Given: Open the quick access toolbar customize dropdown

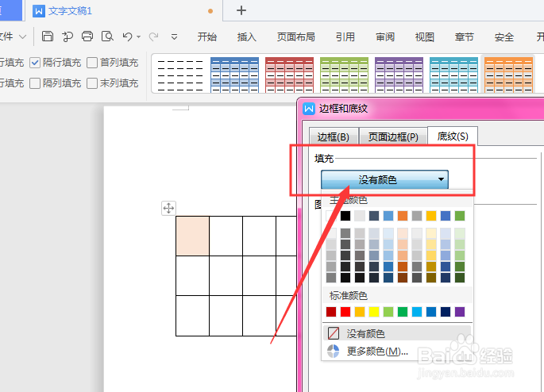Looking at the screenshot, I should 174,37.
